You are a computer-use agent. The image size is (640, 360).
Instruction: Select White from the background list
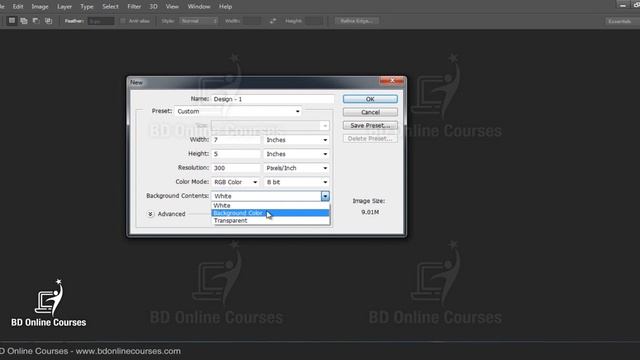tap(270, 205)
